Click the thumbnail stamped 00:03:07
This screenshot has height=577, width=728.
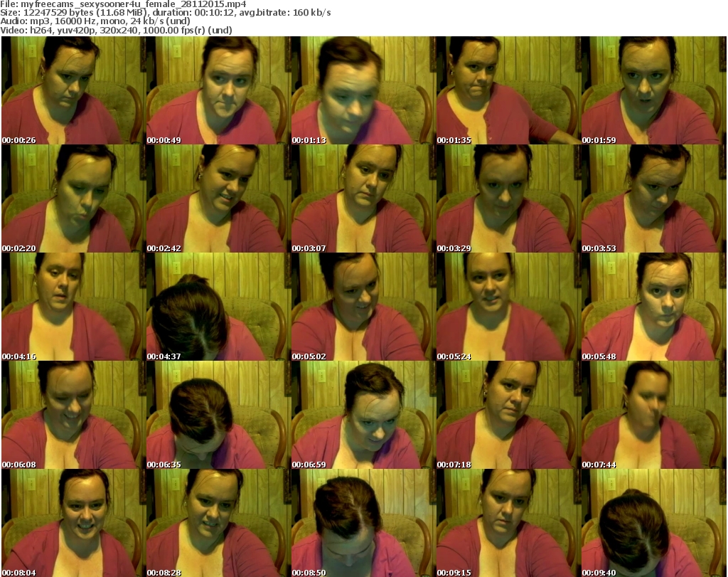tap(363, 198)
